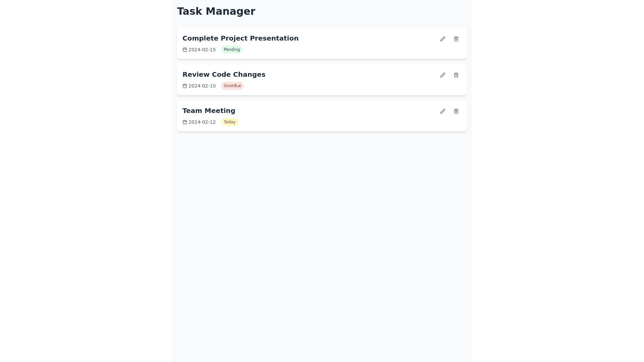Click the Task Manager heading

[216, 11]
